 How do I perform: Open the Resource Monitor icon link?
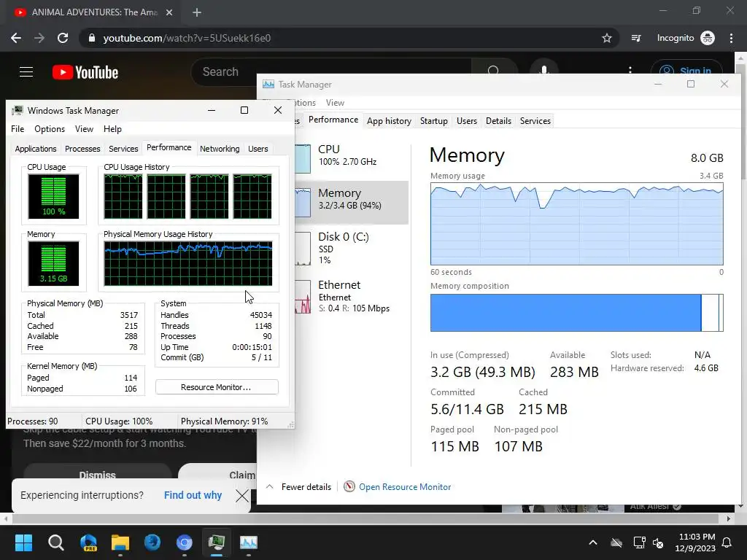pyautogui.click(x=349, y=486)
